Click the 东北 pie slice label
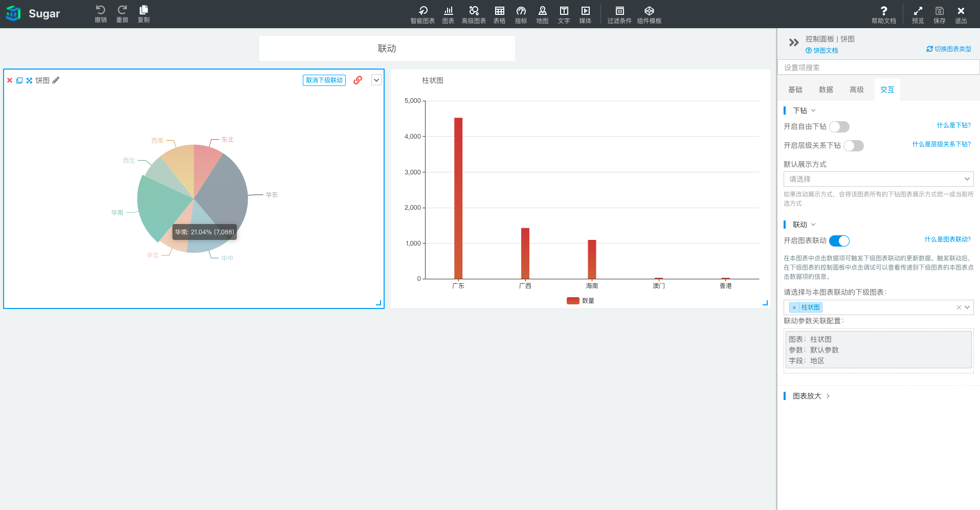980x510 pixels. pyautogui.click(x=228, y=140)
